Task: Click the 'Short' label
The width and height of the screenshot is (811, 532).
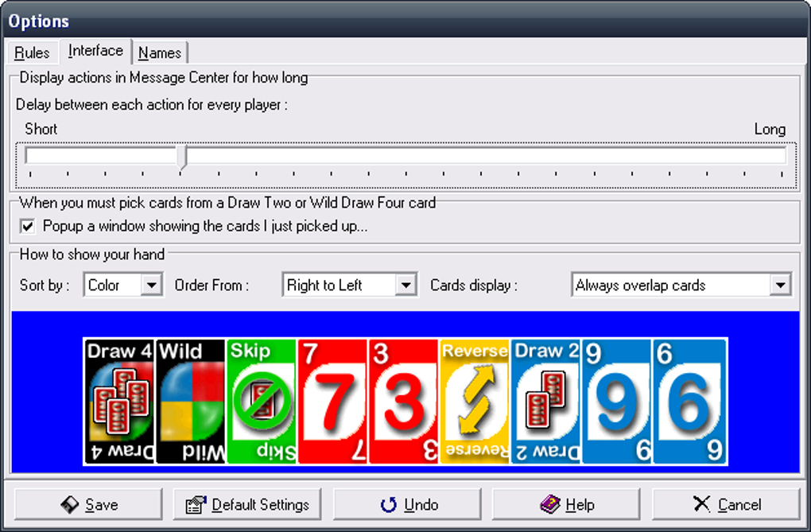Action: [41, 129]
